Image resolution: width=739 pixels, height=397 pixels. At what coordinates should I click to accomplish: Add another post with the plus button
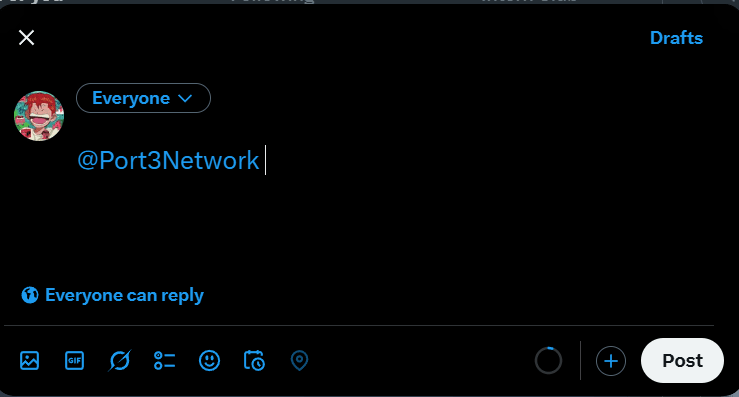click(611, 361)
